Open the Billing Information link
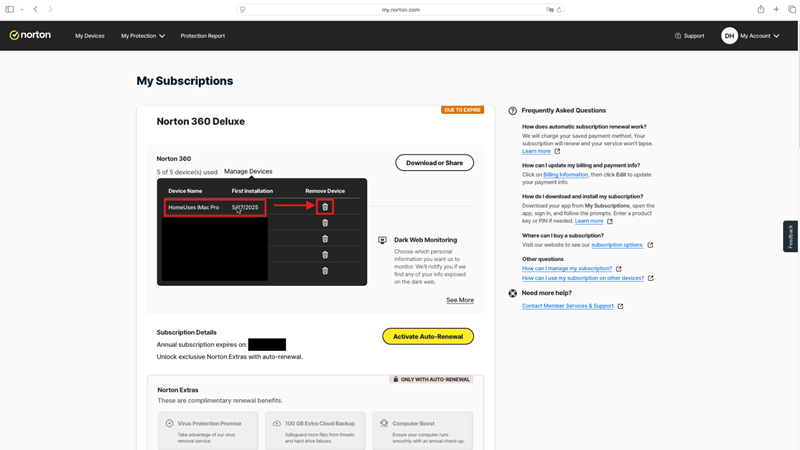This screenshot has height=450, width=800. (565, 174)
